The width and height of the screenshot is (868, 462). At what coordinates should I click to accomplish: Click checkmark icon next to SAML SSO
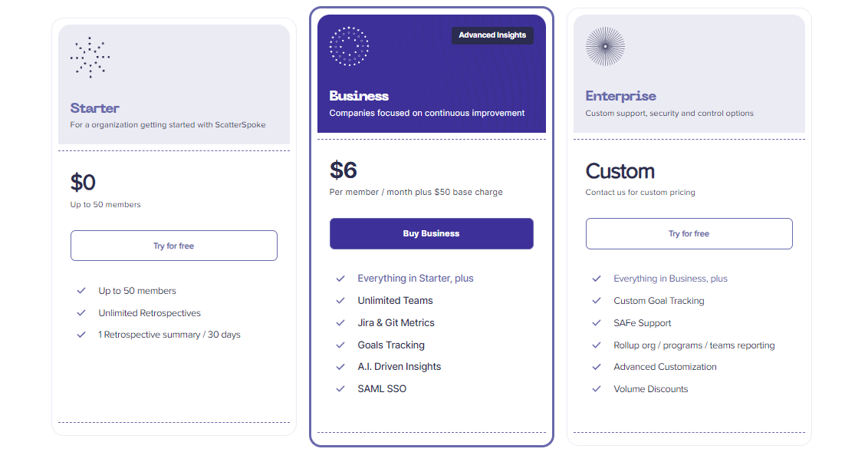point(340,389)
